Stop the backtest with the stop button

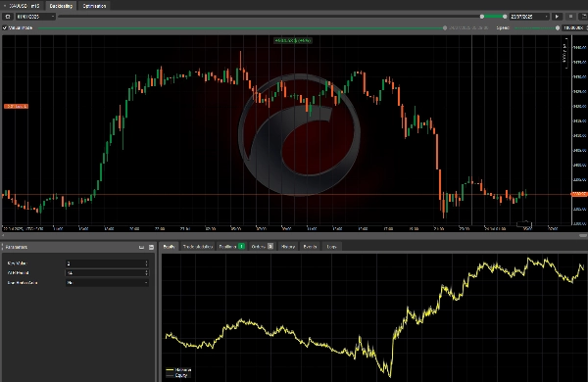(570, 17)
